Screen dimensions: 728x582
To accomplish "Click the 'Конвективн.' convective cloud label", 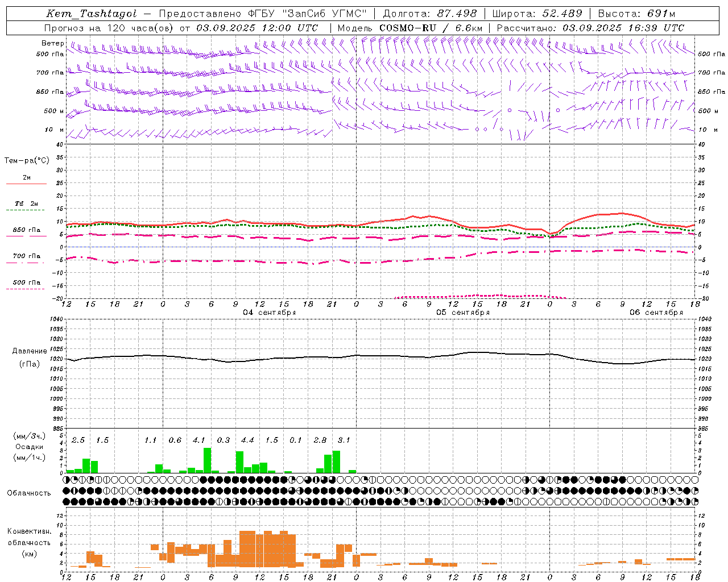I will coord(29,531).
